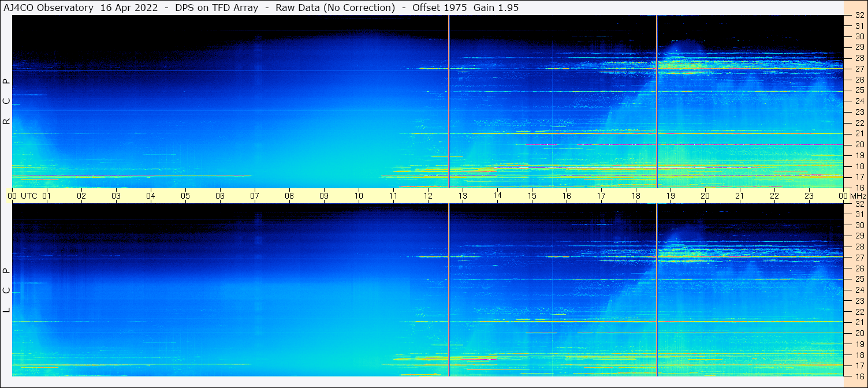Click 'Raw Data (No Correction)' header text
Screen dimensions: 868x388
(x=336, y=8)
